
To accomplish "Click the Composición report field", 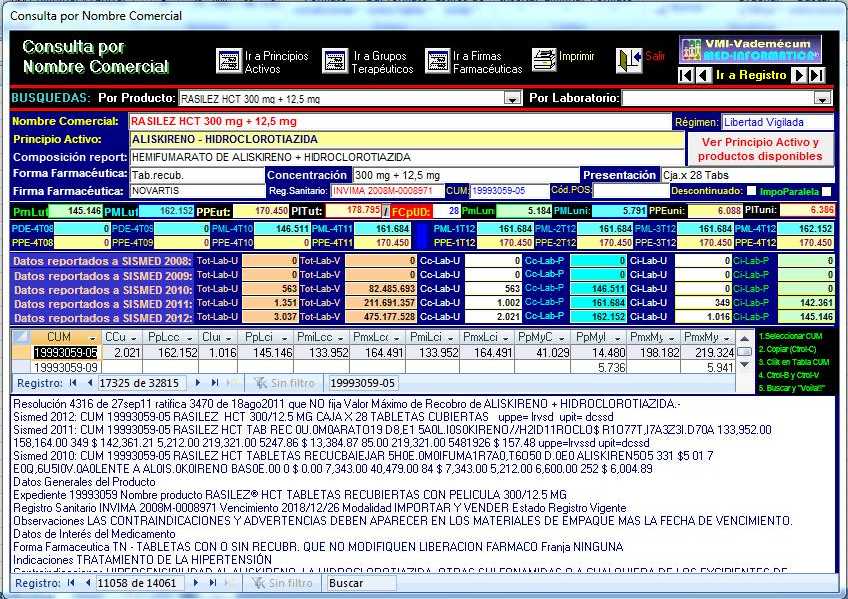I will (407, 157).
